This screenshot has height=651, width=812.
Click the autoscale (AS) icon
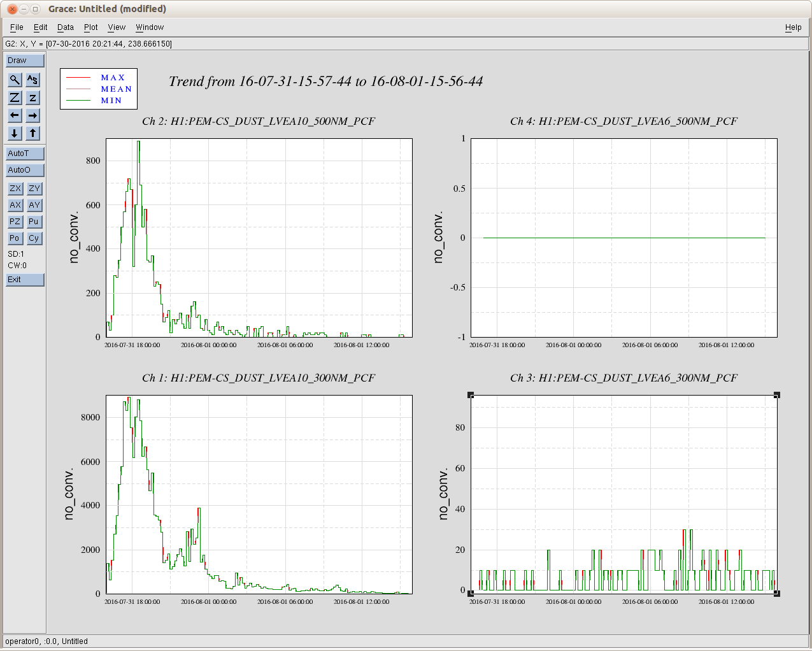click(x=33, y=80)
